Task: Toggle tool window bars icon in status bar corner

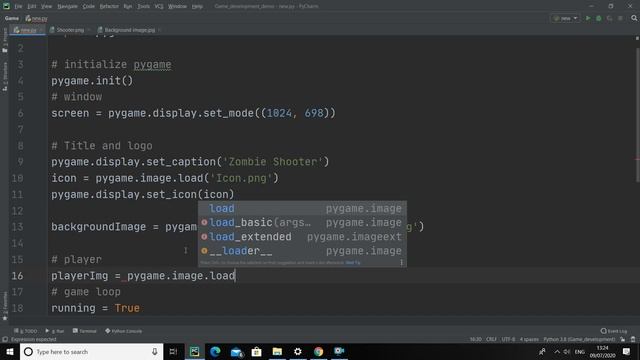Action: (5, 340)
